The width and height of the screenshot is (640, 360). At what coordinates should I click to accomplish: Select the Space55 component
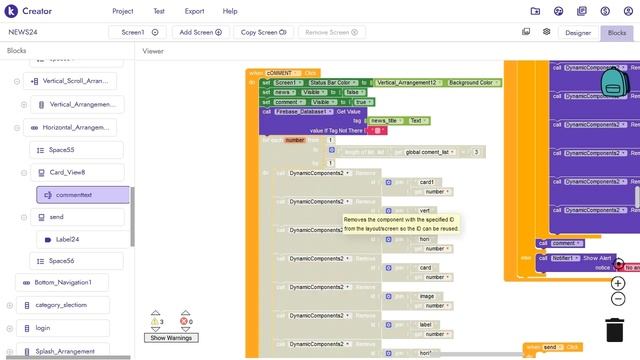76,150
